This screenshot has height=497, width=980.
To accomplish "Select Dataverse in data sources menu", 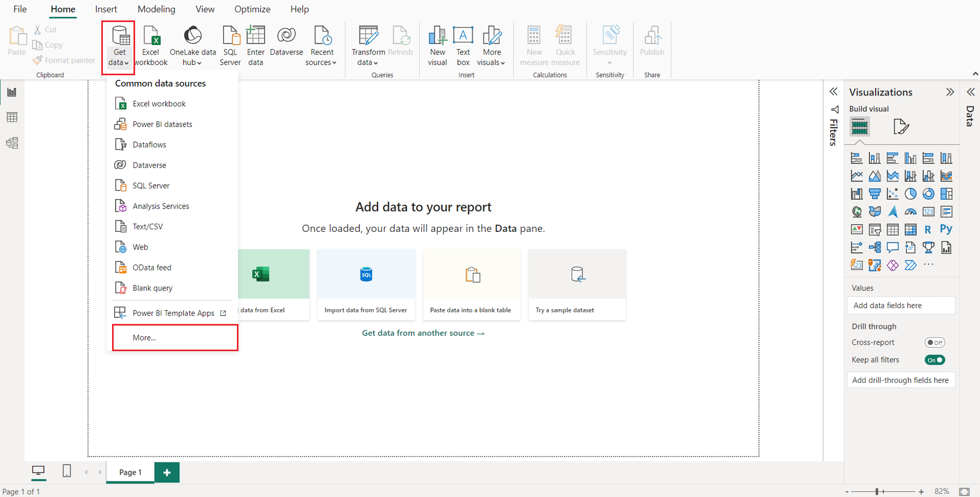I will point(172,165).
